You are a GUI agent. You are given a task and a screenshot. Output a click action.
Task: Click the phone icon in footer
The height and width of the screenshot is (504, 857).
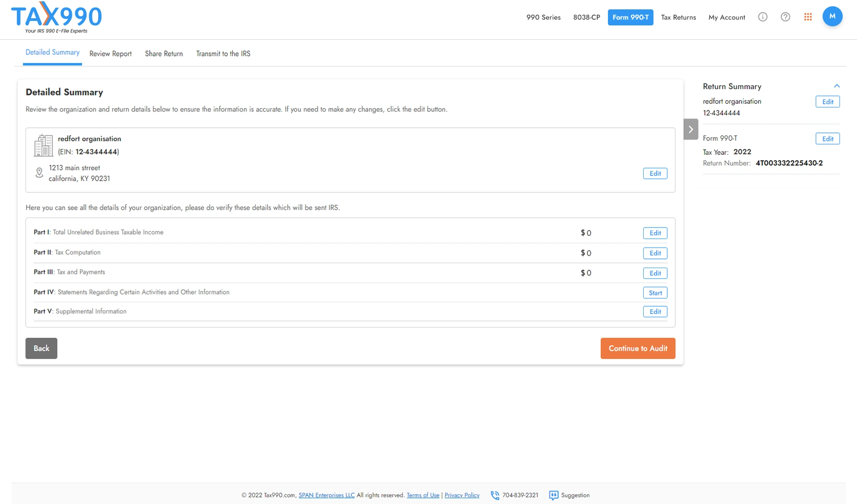click(x=495, y=495)
